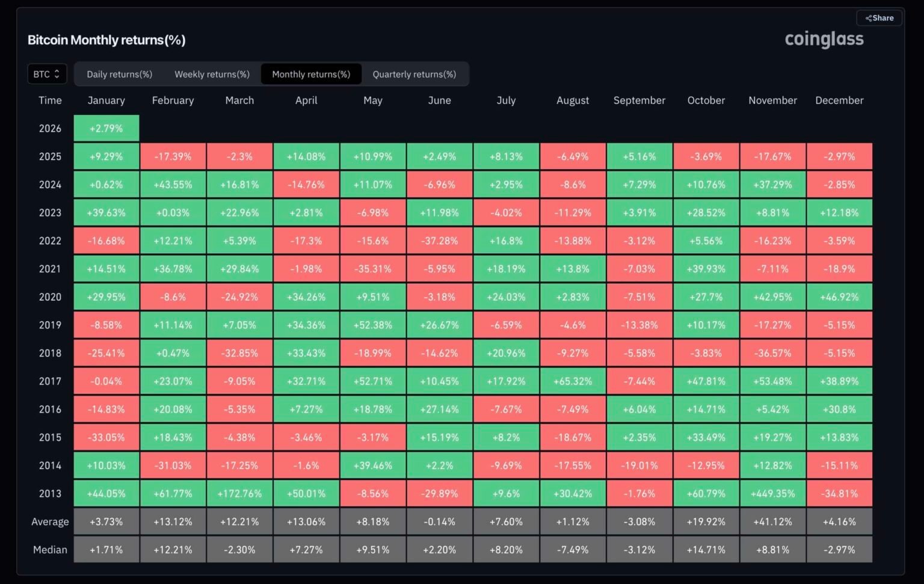The height and width of the screenshot is (584, 924).
Task: Click the share icon in the Share button
Action: coord(870,17)
